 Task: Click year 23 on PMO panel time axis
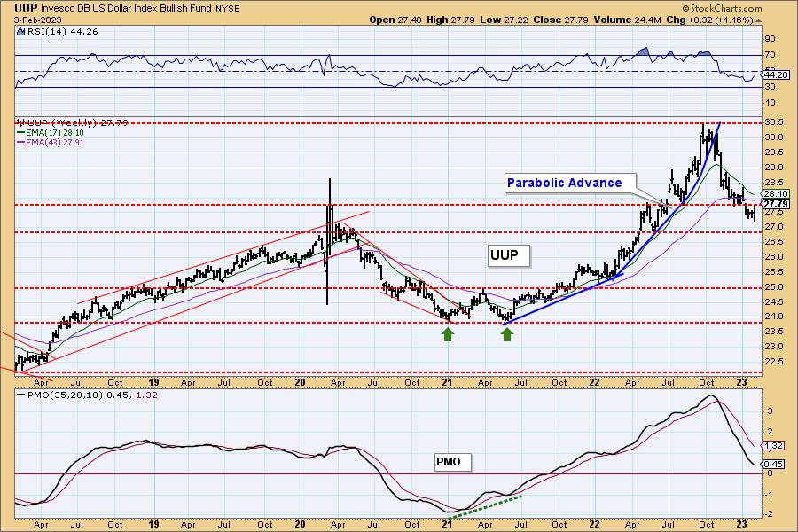point(741,524)
